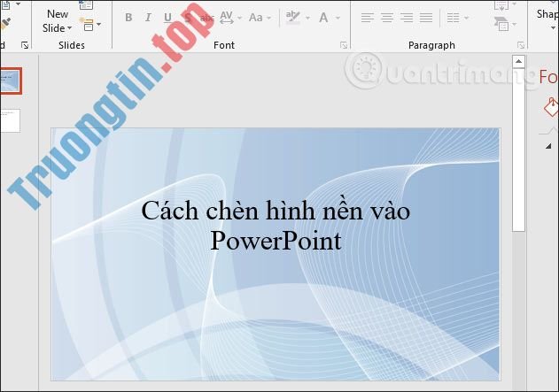Click the Section icon in Slides group
This screenshot has height=392, width=559.
tap(87, 25)
